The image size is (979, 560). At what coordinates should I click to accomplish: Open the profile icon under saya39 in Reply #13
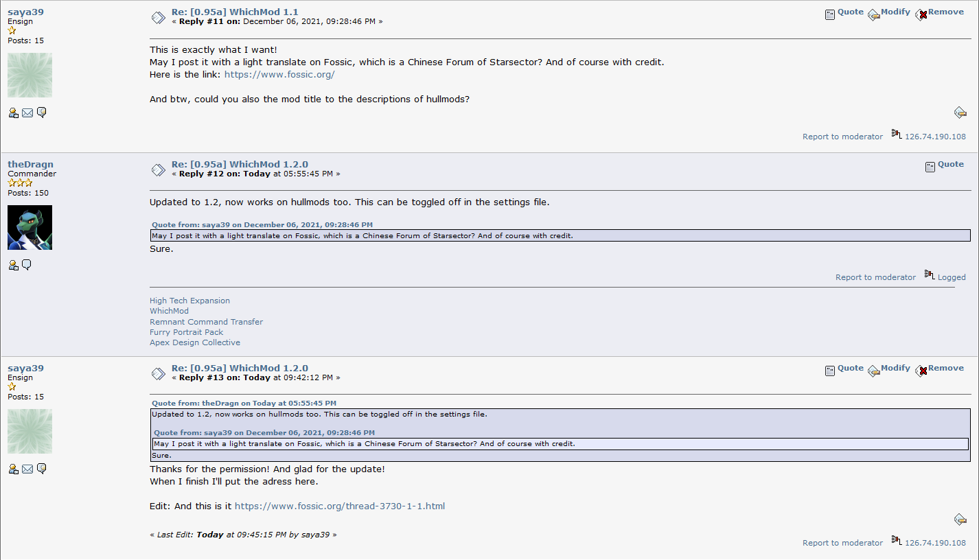[x=13, y=469]
